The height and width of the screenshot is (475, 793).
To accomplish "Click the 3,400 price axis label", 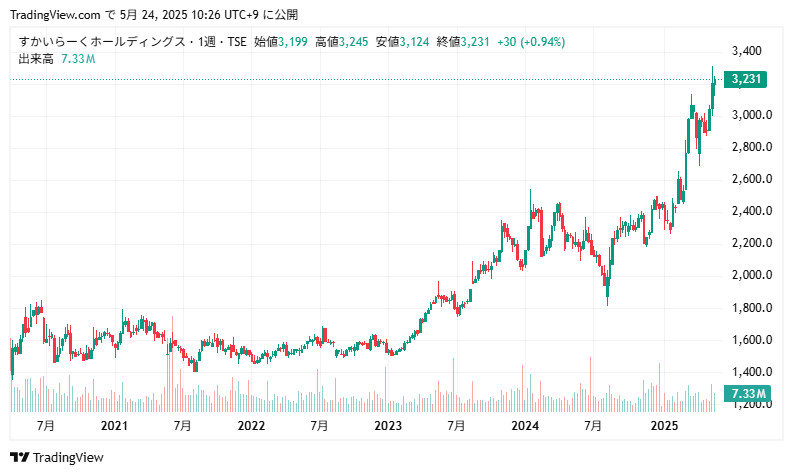I will 746,51.
